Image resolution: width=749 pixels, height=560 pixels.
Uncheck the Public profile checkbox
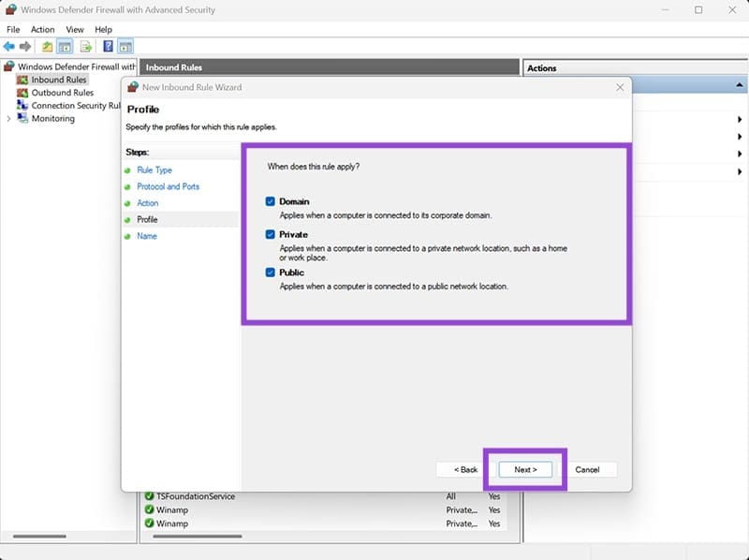[x=272, y=273]
